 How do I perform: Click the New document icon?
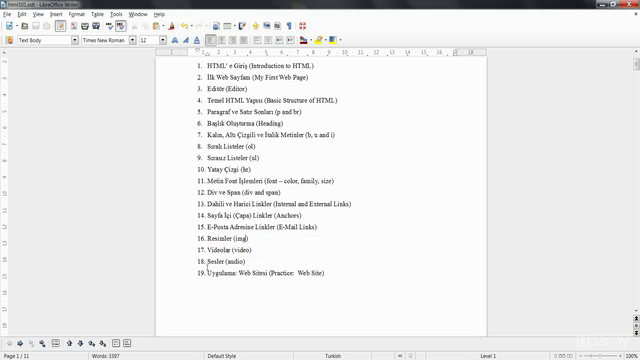pyautogui.click(x=9, y=26)
